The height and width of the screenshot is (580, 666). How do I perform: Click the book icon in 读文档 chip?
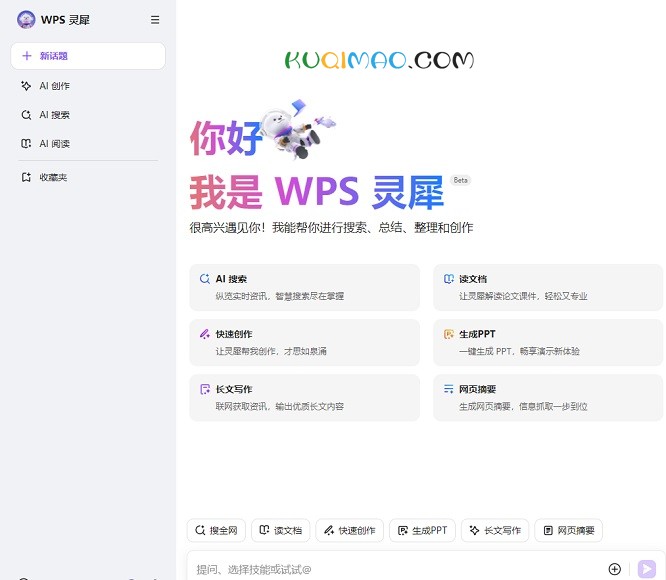tap(264, 530)
